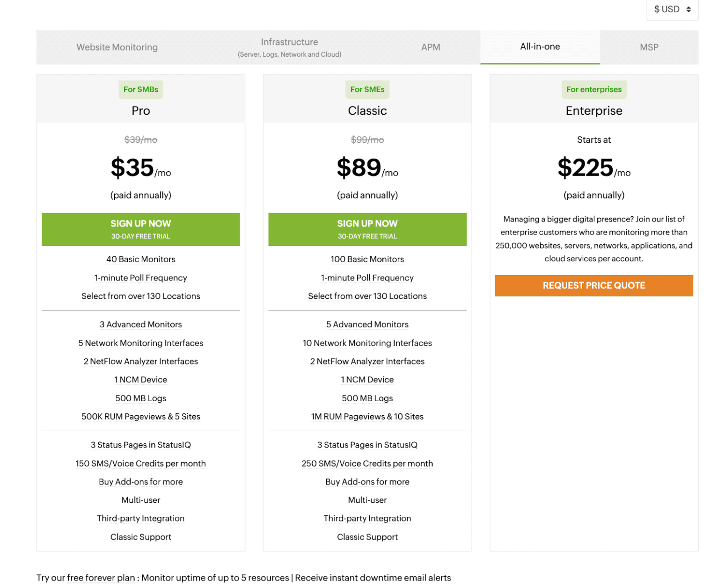This screenshot has height=588, width=725.
Task: Click 40 Basic Monitors in Pro plan
Action: pos(141,259)
